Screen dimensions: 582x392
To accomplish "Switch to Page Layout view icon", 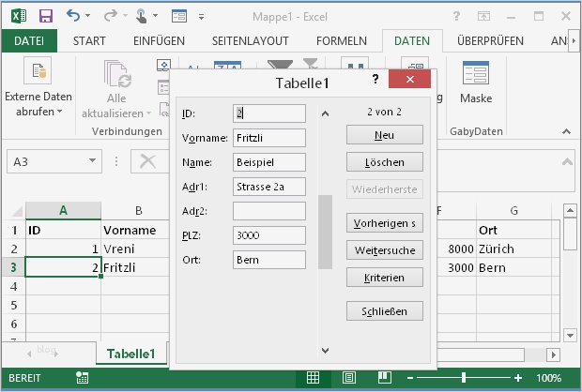I will [x=349, y=378].
